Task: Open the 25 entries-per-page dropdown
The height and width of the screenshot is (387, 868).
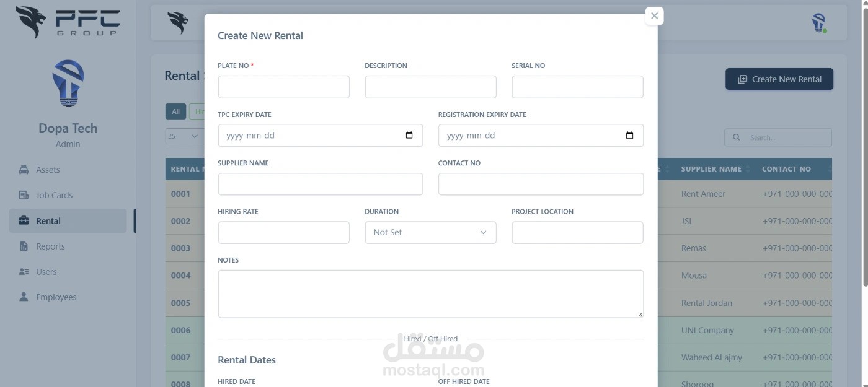Action: (x=184, y=136)
